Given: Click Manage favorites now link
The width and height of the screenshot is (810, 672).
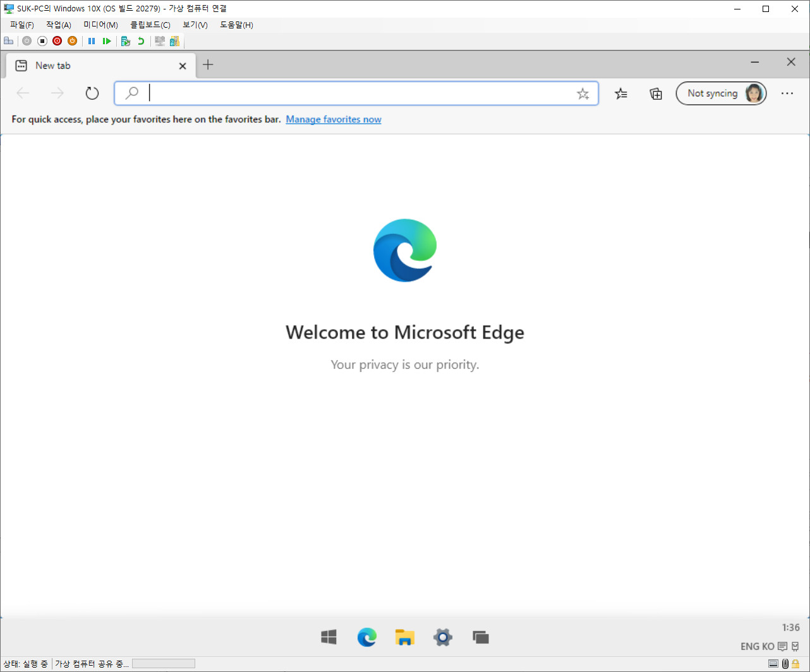Looking at the screenshot, I should (334, 119).
